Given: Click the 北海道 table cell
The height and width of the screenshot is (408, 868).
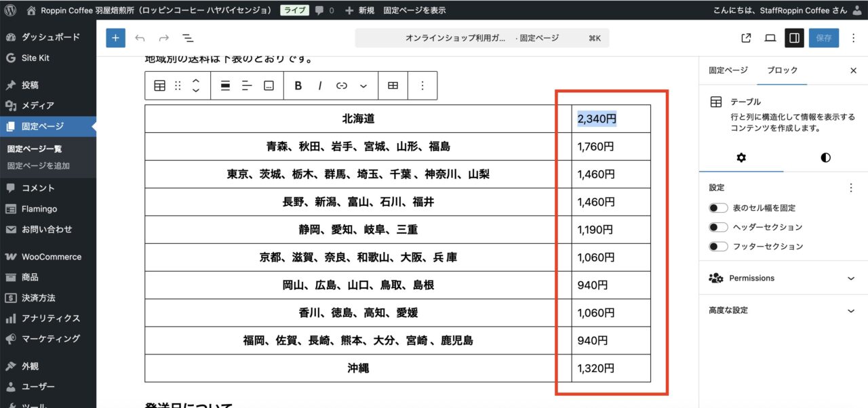Looking at the screenshot, I should [x=358, y=119].
